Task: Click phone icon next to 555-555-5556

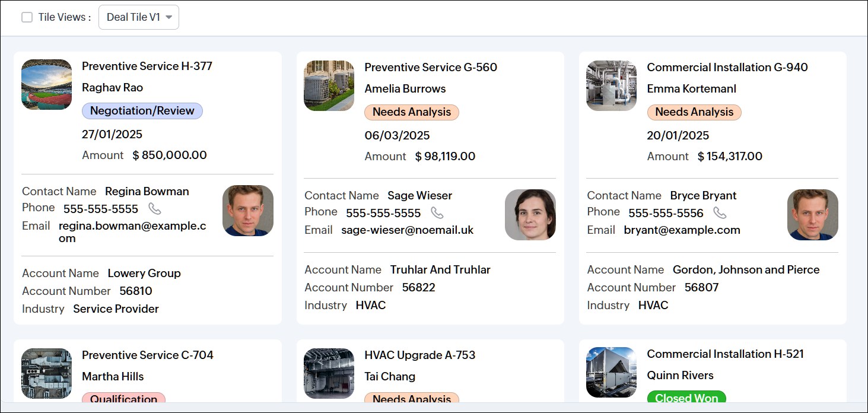Action: [x=719, y=213]
